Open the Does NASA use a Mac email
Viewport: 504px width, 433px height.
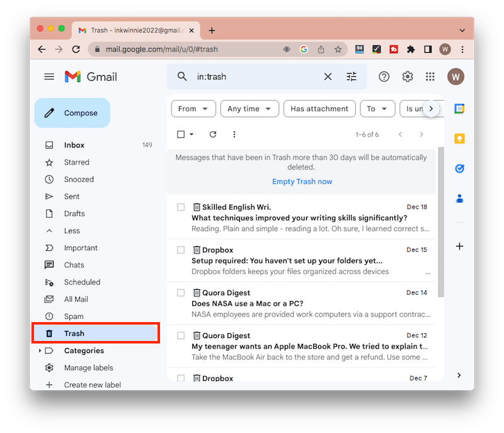[301, 303]
